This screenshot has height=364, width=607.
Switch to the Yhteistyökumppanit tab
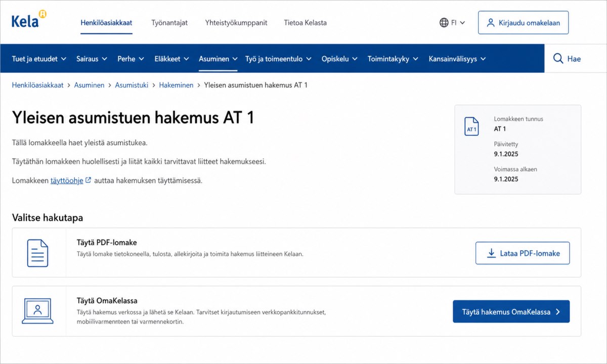236,23
